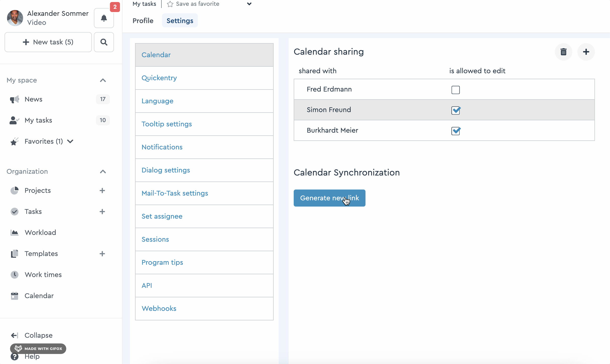Create a new task with New task (5)

(x=48, y=42)
